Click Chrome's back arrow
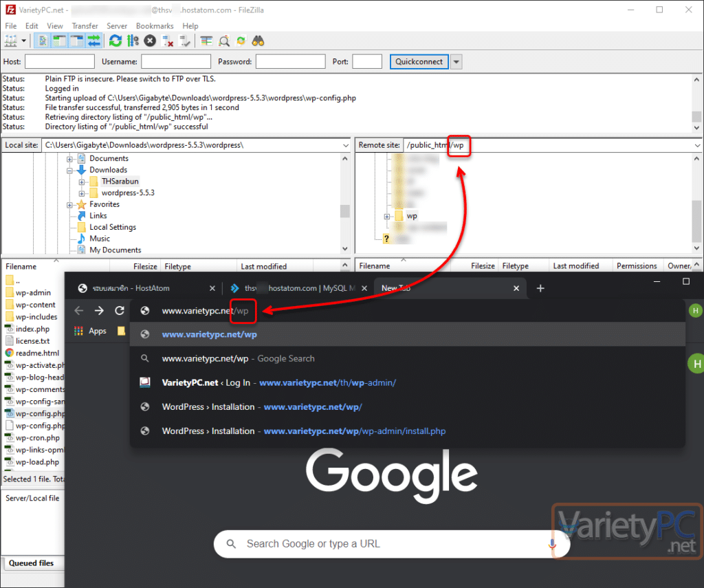Image resolution: width=704 pixels, height=588 pixels. coord(79,310)
